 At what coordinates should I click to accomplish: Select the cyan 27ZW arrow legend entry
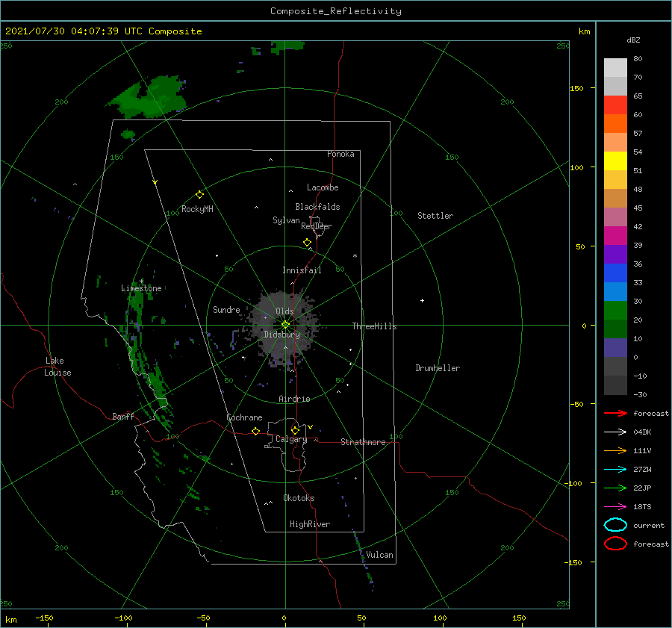coord(615,470)
